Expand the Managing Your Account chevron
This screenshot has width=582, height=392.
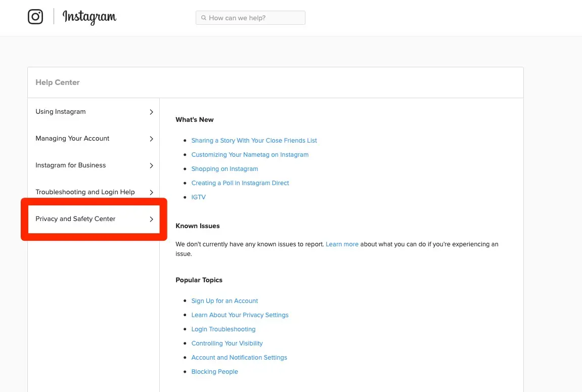pyautogui.click(x=151, y=139)
